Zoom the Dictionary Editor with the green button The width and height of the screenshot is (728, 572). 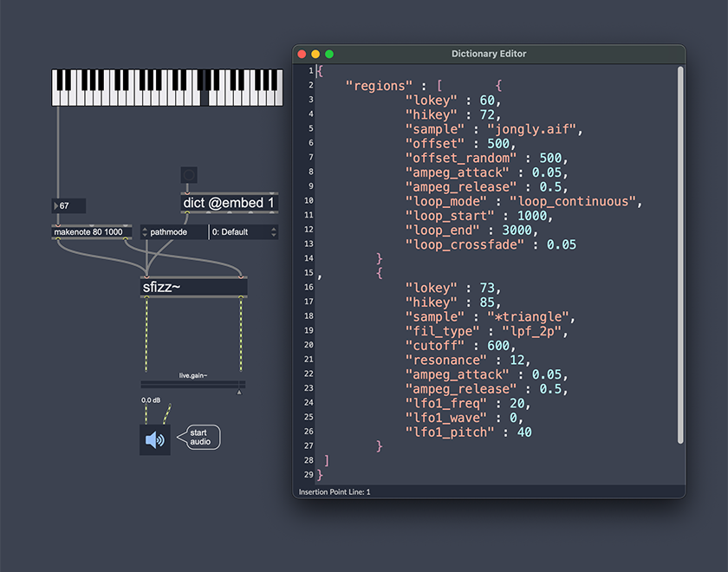[329, 54]
